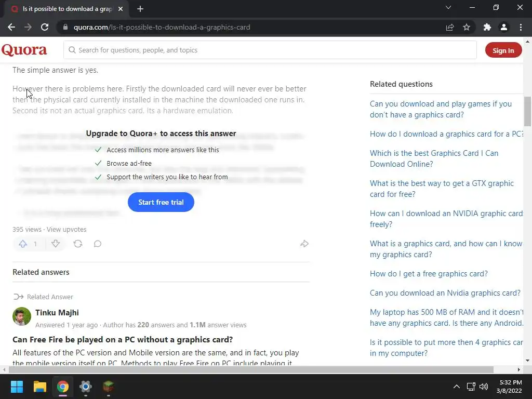The width and height of the screenshot is (532, 399).
Task: Show hidden system tray icons
Action: (x=457, y=387)
